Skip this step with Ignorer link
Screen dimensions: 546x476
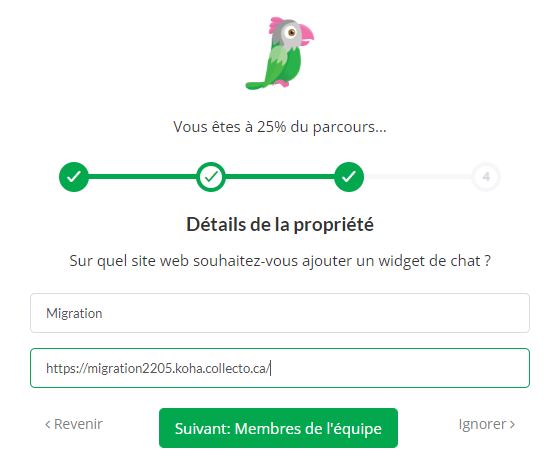coord(487,424)
